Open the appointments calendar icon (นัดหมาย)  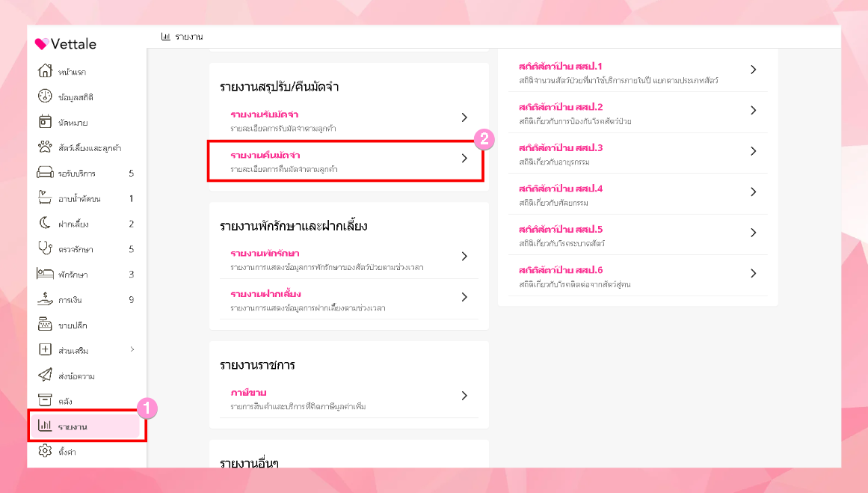45,121
